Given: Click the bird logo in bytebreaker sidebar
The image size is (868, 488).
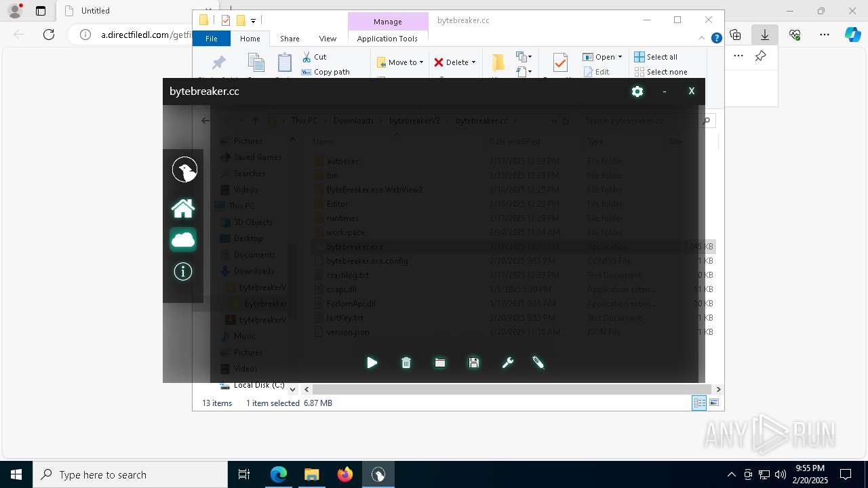Looking at the screenshot, I should [x=184, y=169].
